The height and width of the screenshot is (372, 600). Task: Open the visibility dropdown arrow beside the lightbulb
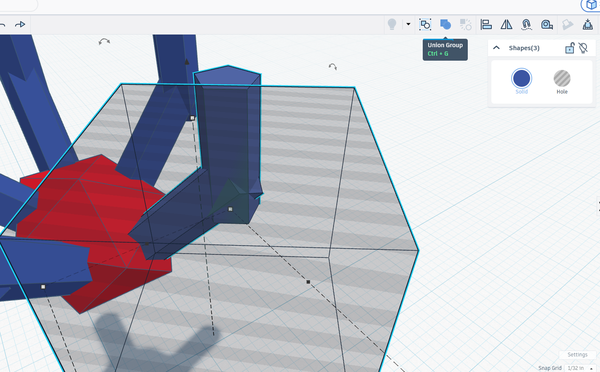pos(408,24)
